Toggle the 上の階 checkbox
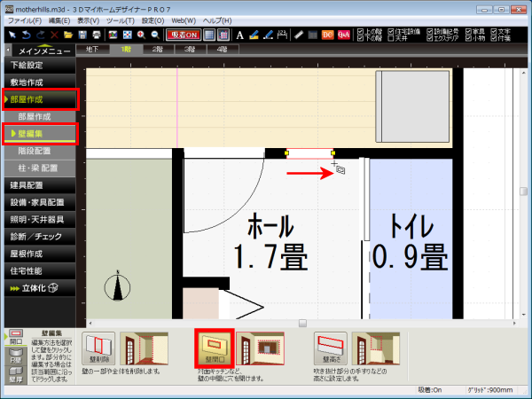 (x=360, y=31)
